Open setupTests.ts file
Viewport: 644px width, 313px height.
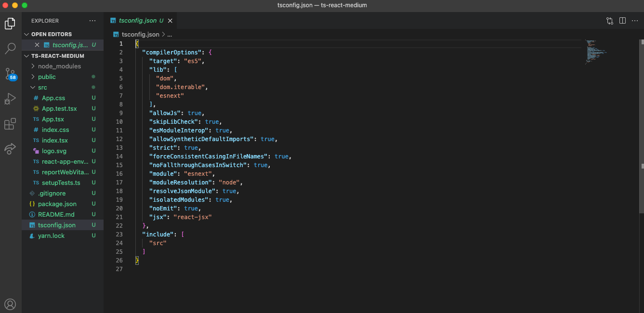(x=63, y=183)
